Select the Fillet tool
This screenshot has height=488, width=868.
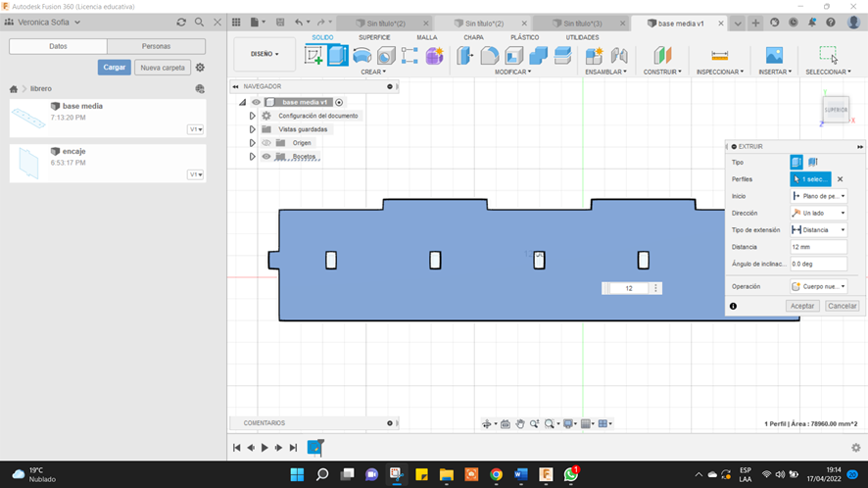tap(490, 56)
